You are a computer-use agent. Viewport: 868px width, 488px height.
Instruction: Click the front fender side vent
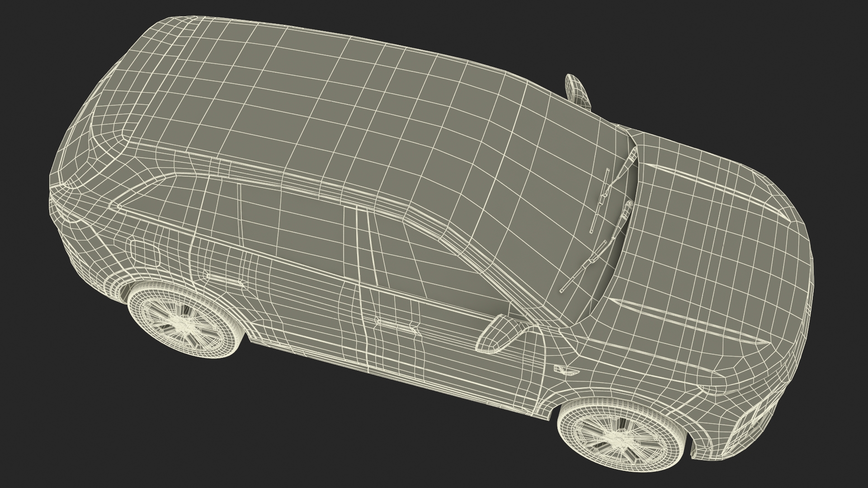[x=566, y=371]
